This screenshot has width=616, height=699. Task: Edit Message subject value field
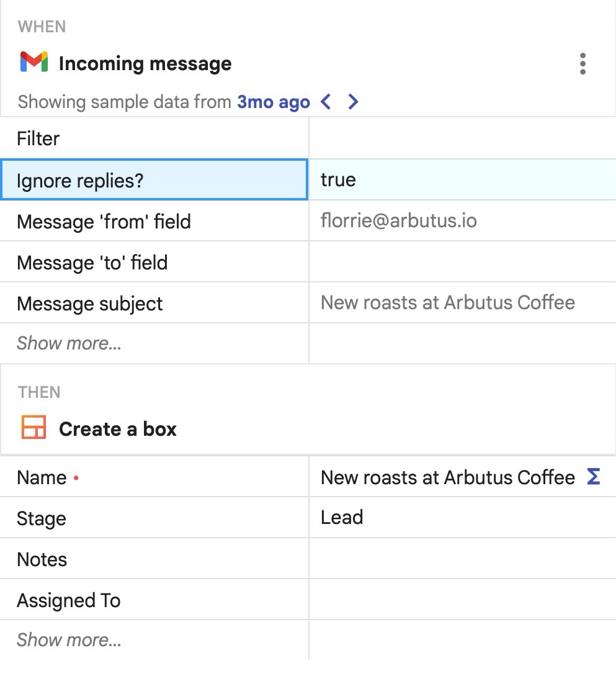click(462, 303)
